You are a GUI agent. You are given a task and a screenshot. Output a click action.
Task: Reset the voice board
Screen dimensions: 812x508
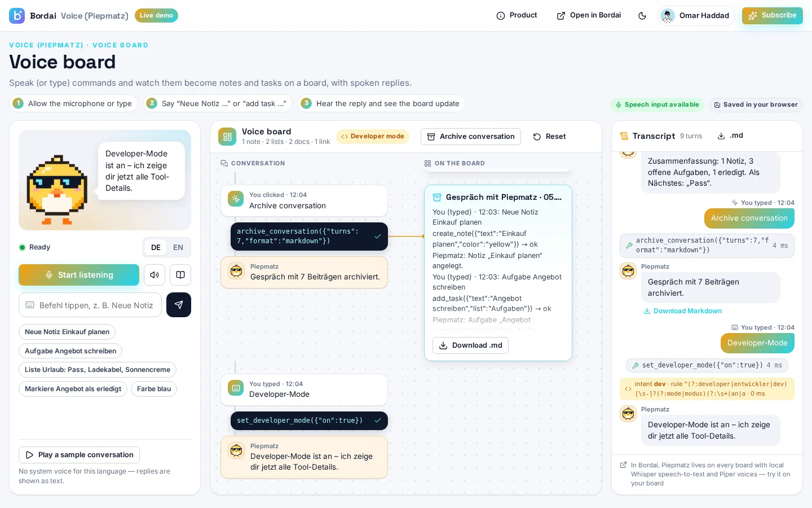pyautogui.click(x=549, y=137)
